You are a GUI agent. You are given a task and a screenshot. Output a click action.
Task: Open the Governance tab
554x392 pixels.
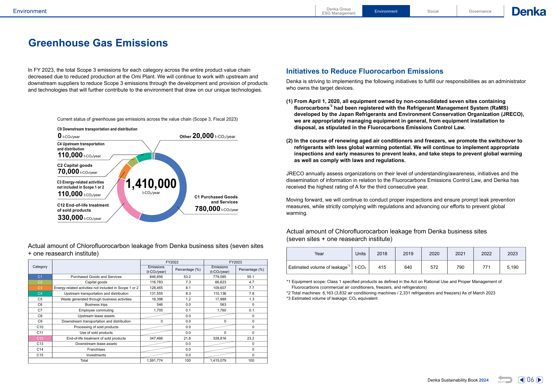point(480,11)
